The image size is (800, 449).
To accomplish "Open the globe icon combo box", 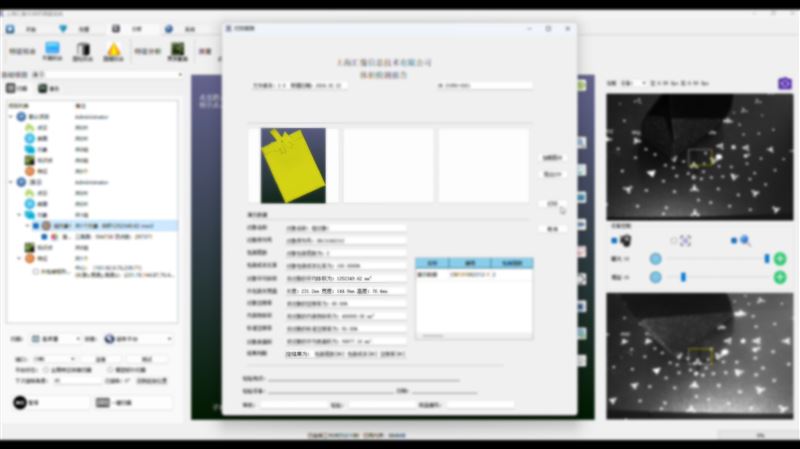I will [140, 339].
